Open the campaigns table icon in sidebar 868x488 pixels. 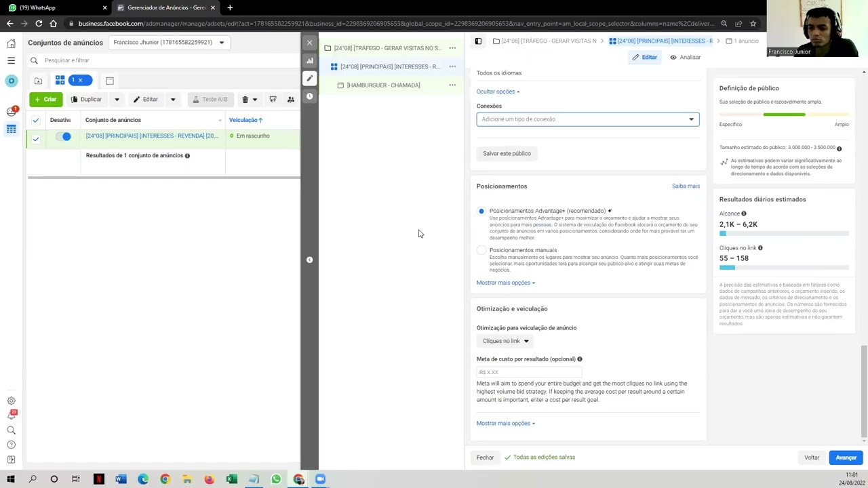click(11, 129)
